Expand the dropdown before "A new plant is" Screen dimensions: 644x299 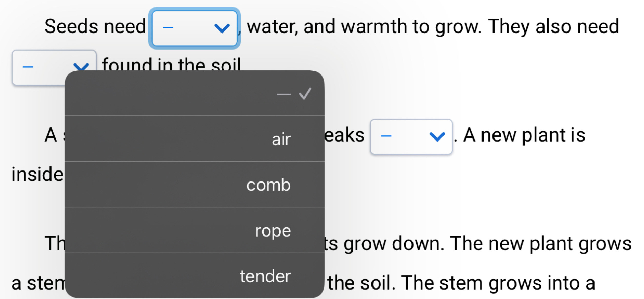(411, 136)
